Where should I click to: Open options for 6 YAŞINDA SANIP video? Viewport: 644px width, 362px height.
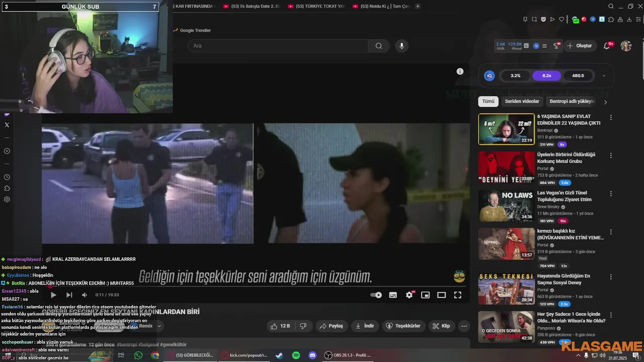(x=611, y=117)
